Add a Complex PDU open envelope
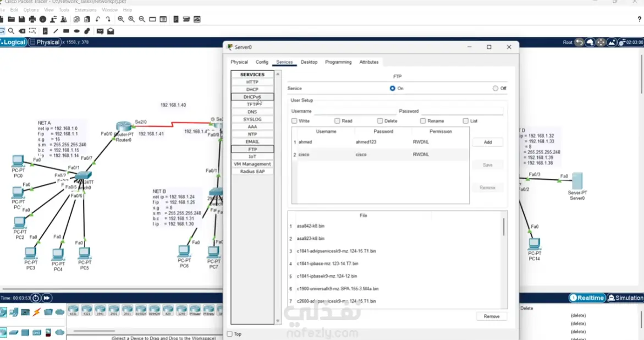 [111, 31]
